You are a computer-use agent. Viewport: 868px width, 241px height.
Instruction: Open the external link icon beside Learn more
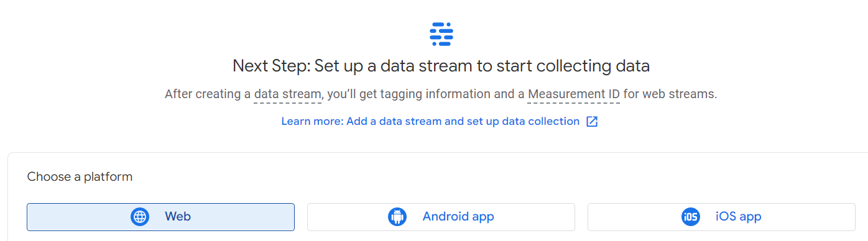592,122
